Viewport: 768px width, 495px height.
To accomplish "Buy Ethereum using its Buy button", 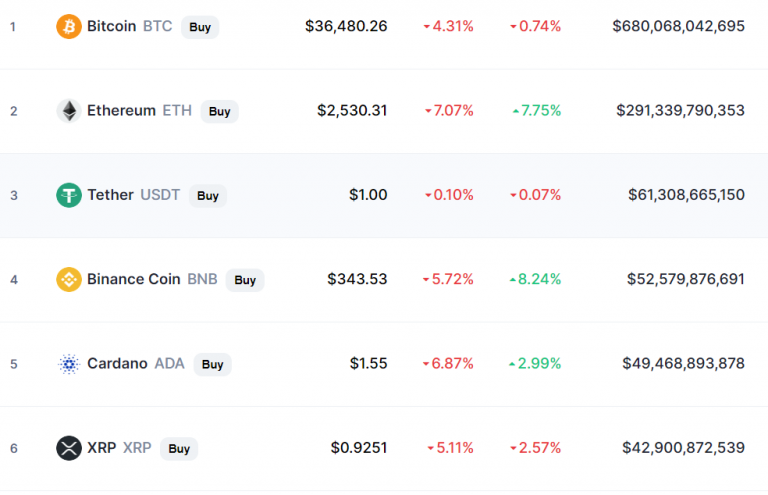I will tap(219, 111).
